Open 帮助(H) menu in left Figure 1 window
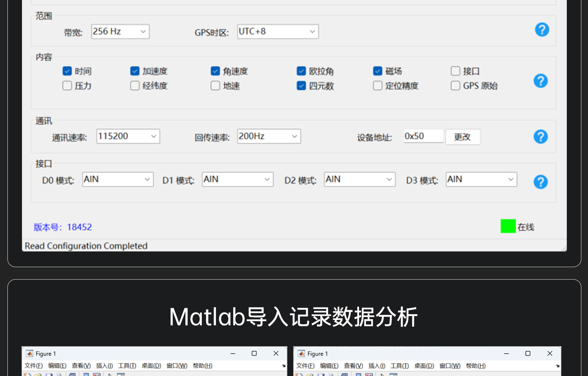Screen dimensions: 588x376 point(203,366)
